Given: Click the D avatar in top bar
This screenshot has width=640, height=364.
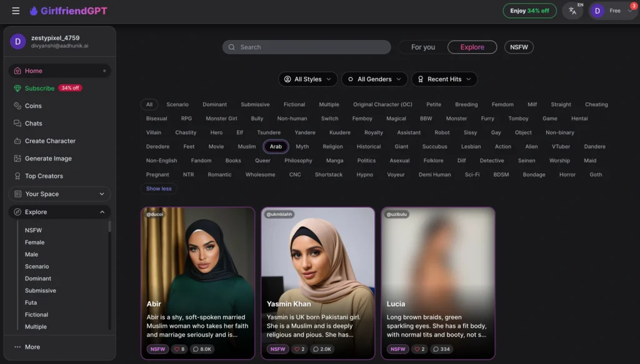Looking at the screenshot, I should coord(597,11).
